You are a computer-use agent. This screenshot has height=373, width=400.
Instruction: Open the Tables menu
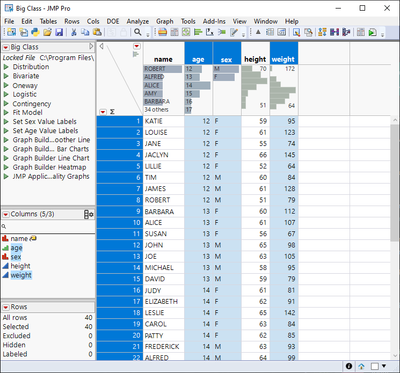coord(48,21)
